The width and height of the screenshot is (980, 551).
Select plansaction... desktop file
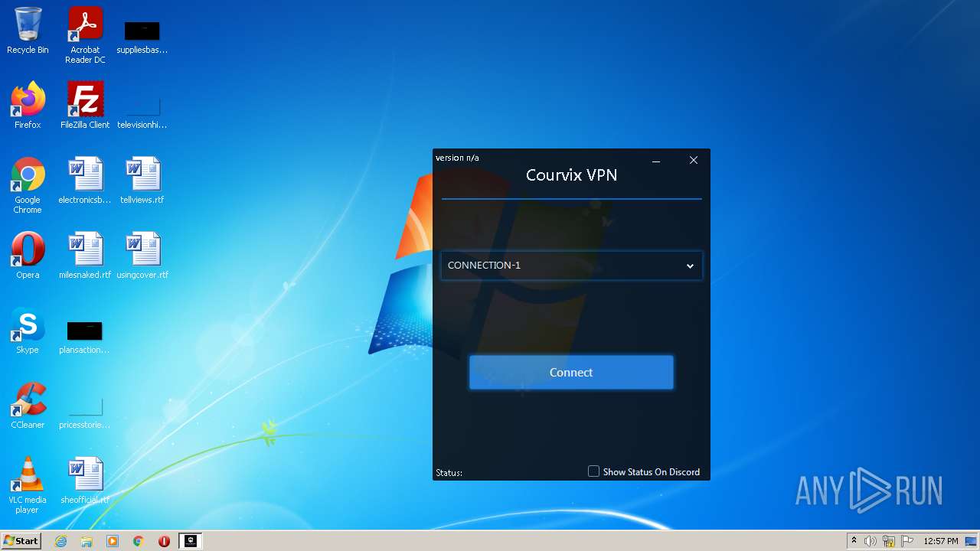[85, 337]
